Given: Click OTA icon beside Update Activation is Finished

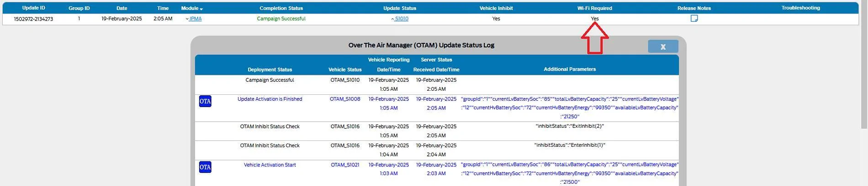Looking at the screenshot, I should point(205,101).
